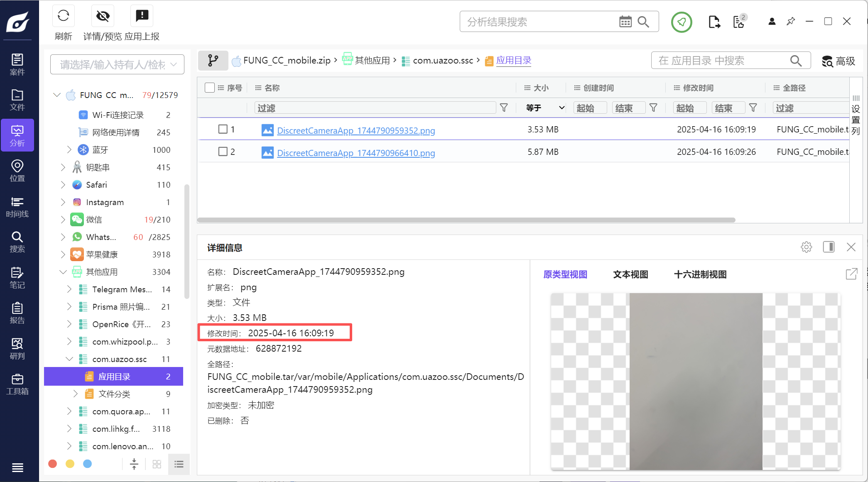Screen dimensions: 868x482
Task: Open the location (位置) sidebar section
Action: pos(17,171)
